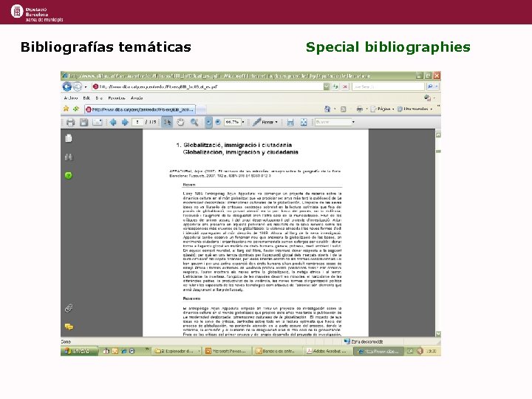Click the Internet Explorer diba taskbar button
Image resolution: width=532 pixels, height=399 pixels.
point(379,351)
